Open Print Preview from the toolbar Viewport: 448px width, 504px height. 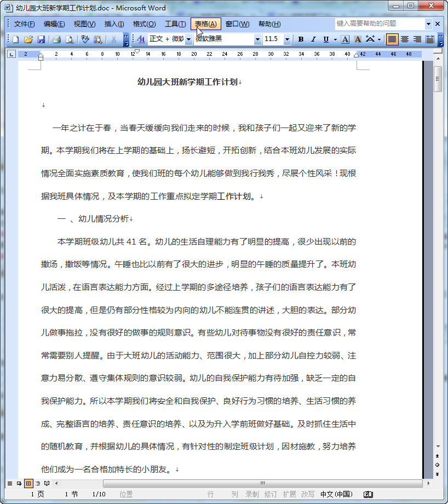[x=69, y=39]
